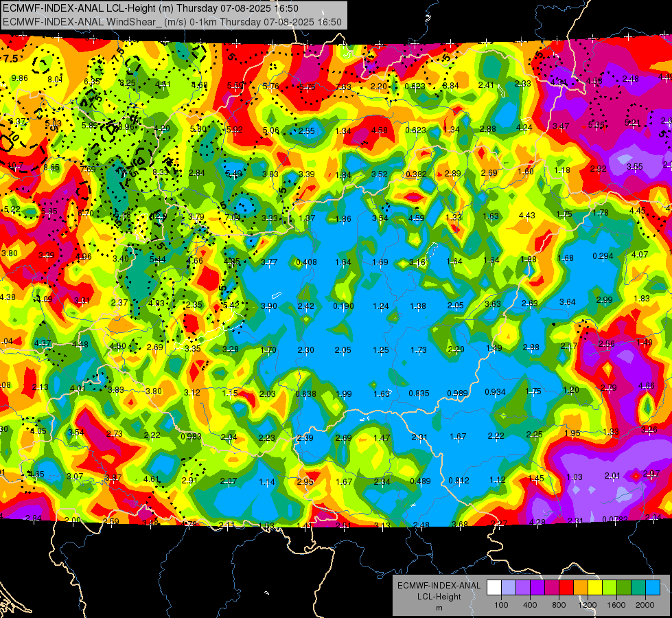Click the wind shear value 3.63
This screenshot has width=672, height=618.
click(493, 304)
